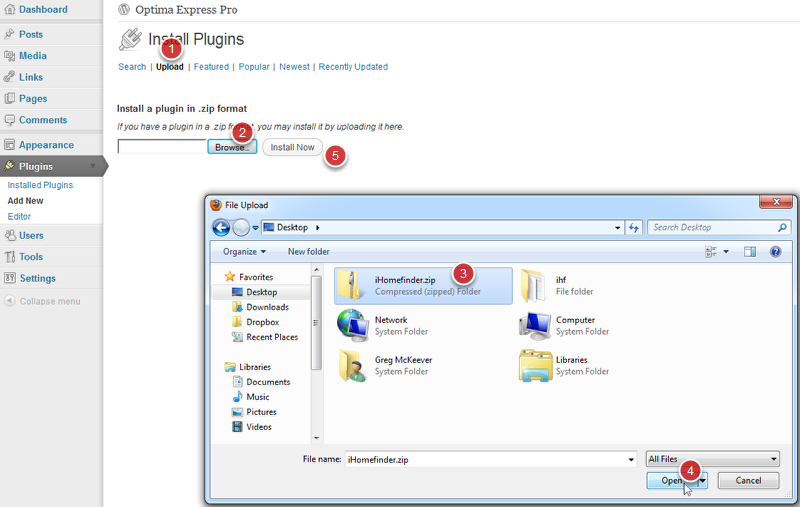Select Favorites in the navigation pane
Viewport: 800px width, 507px height.
[x=256, y=277]
